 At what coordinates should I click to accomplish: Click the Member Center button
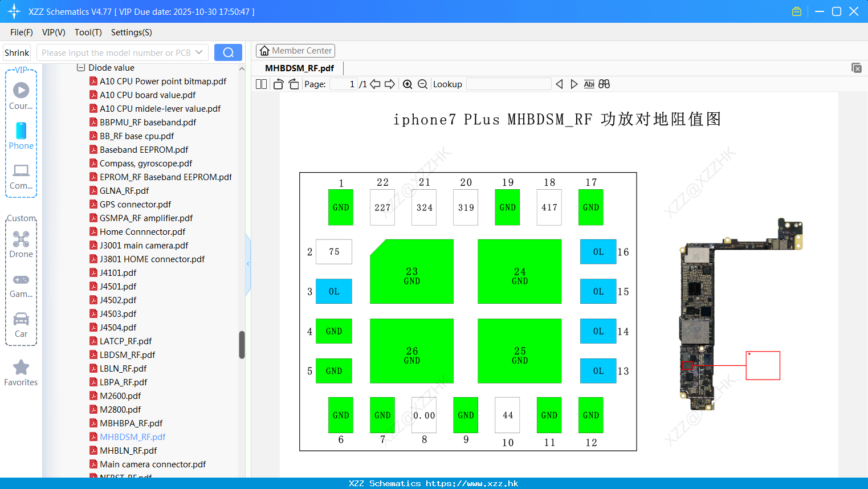tap(295, 51)
